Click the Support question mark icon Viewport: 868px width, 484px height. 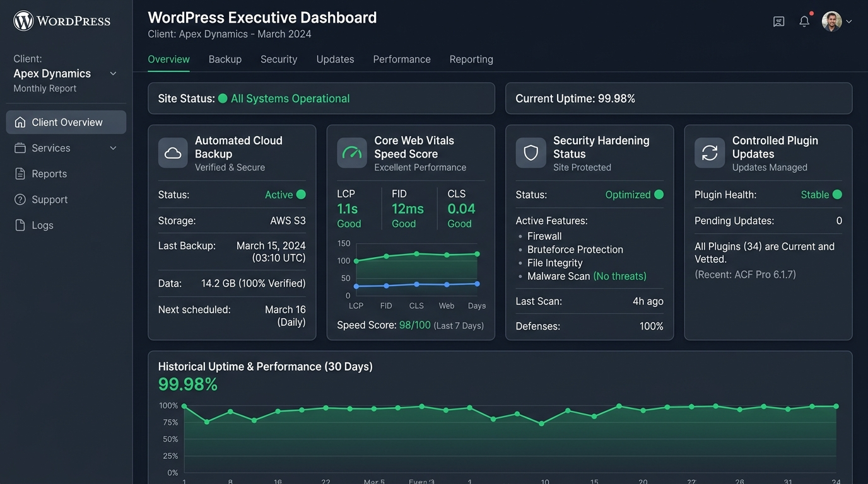[20, 200]
